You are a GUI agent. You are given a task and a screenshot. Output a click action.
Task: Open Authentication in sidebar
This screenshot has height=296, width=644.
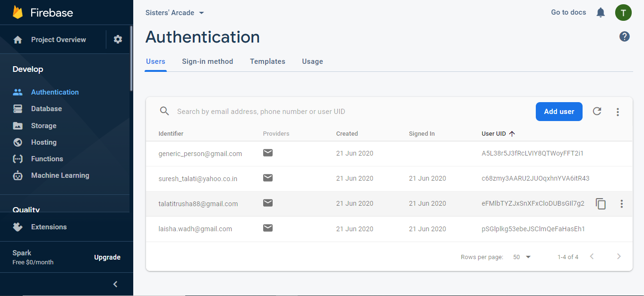click(55, 92)
